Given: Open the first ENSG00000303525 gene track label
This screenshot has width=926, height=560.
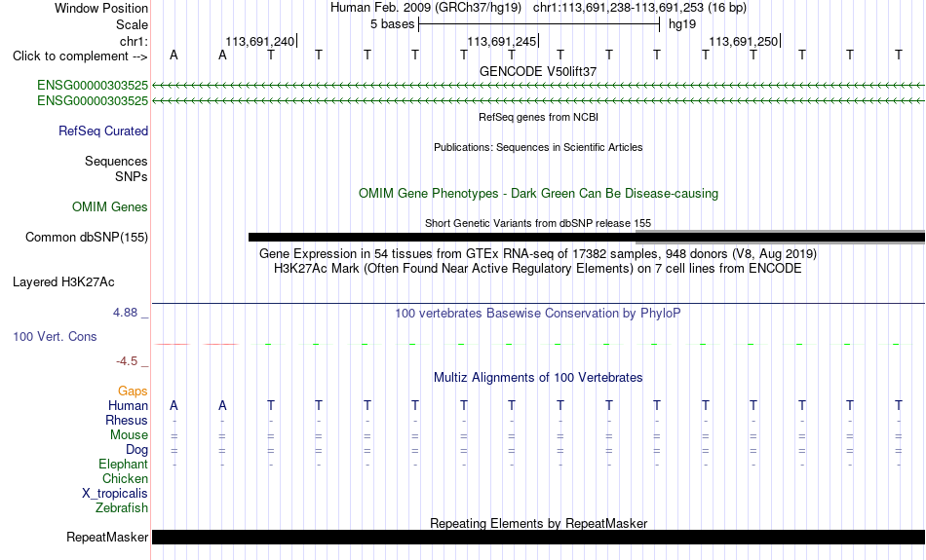Looking at the screenshot, I should pos(93,85).
